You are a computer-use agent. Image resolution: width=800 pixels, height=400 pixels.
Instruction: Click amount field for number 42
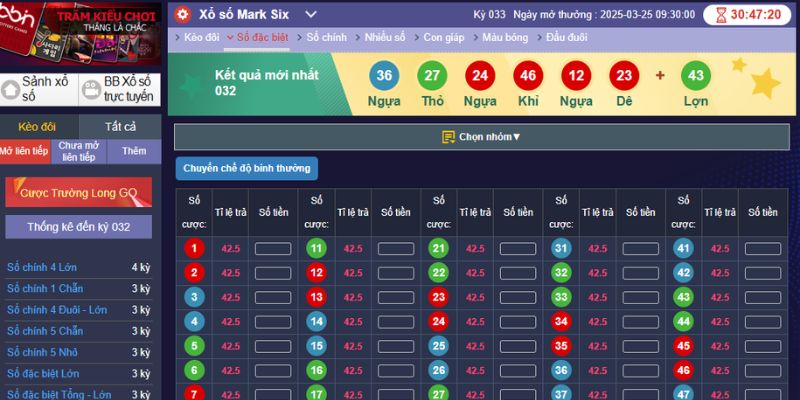click(x=763, y=273)
